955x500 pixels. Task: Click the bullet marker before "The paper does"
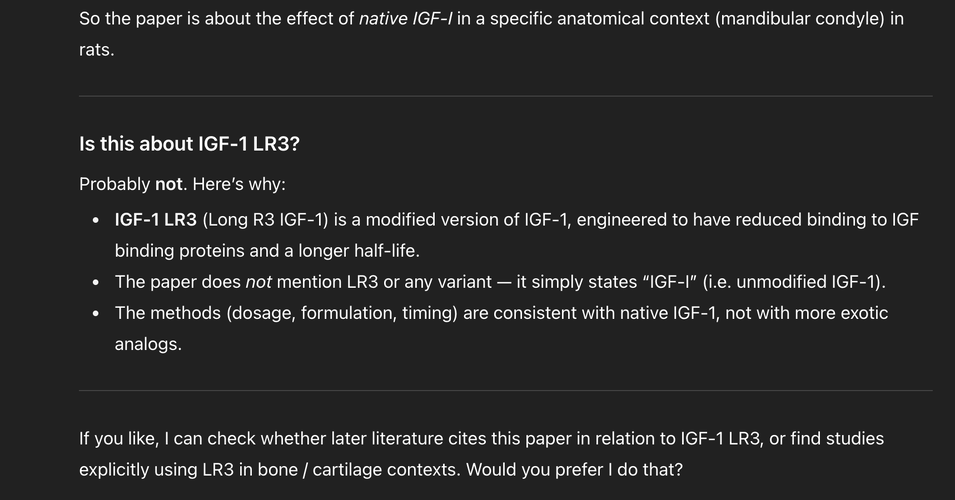pyautogui.click(x=96, y=282)
